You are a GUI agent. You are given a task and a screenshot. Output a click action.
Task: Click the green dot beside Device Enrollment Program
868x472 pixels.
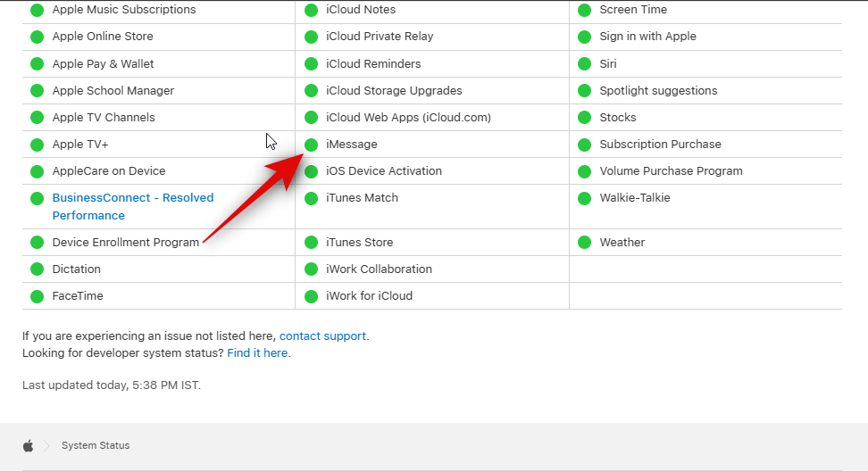coord(38,243)
